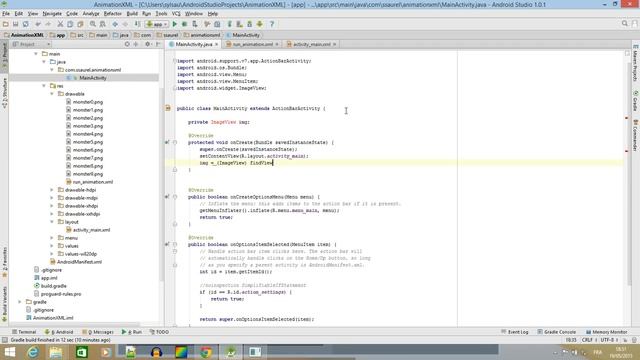
Task: Click Hide Project panel icon
Action: 158,44
